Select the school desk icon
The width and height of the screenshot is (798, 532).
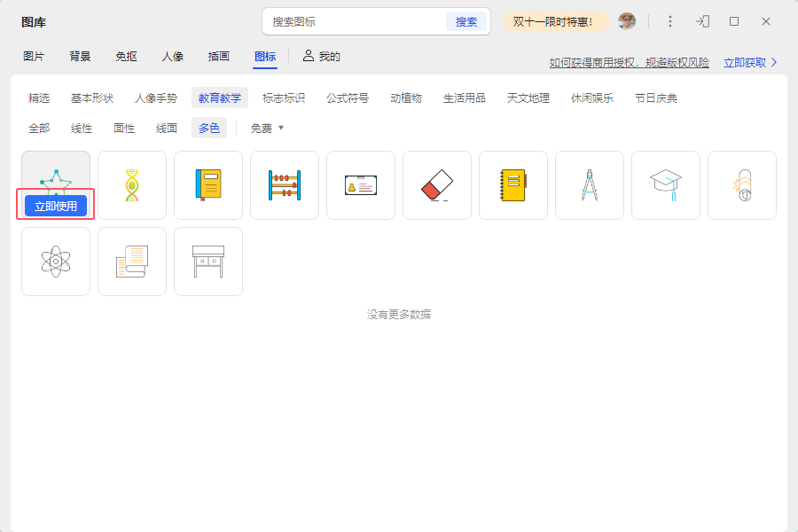tap(208, 262)
